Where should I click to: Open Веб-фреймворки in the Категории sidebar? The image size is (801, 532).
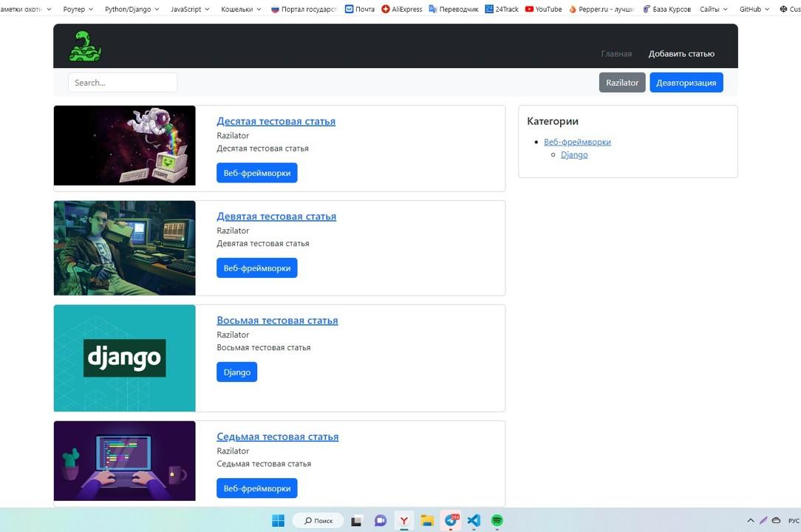pyautogui.click(x=577, y=142)
